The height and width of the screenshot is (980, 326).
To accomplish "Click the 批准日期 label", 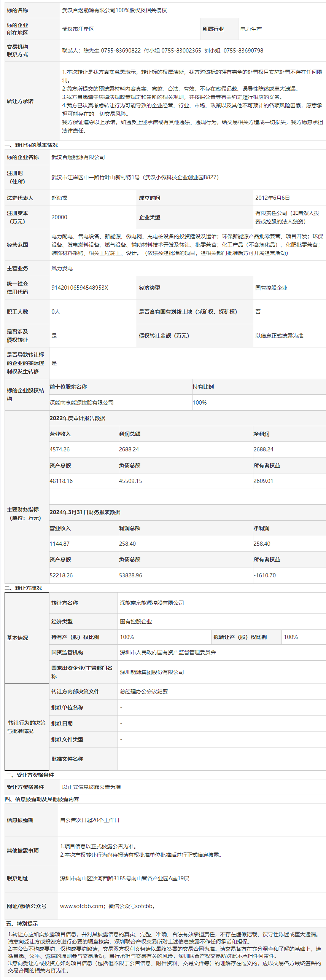I will (x=62, y=723).
